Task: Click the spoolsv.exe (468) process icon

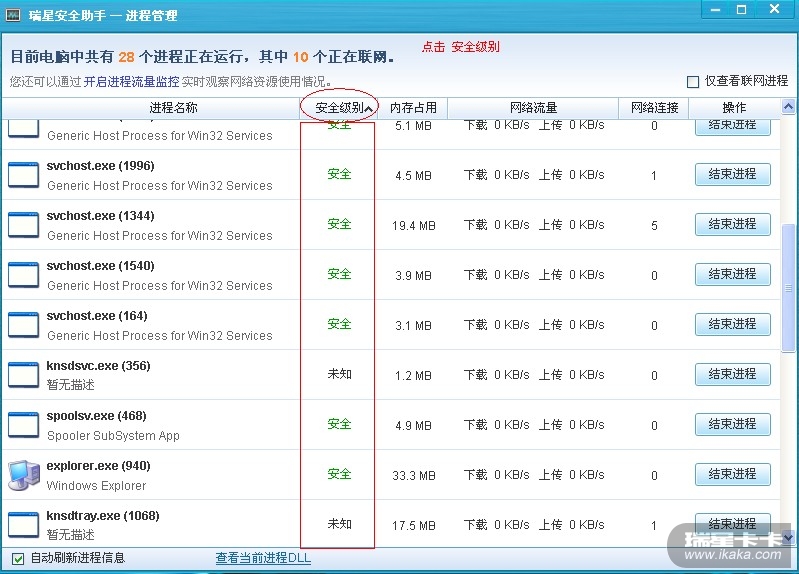Action: pyautogui.click(x=23, y=425)
